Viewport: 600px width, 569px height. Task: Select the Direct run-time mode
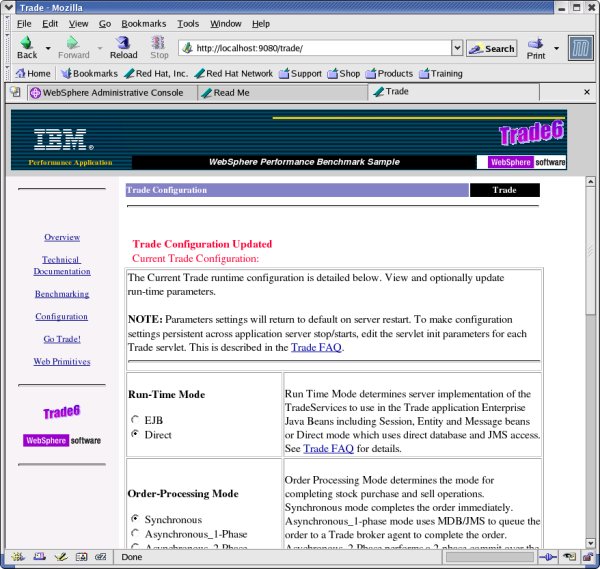(x=135, y=435)
